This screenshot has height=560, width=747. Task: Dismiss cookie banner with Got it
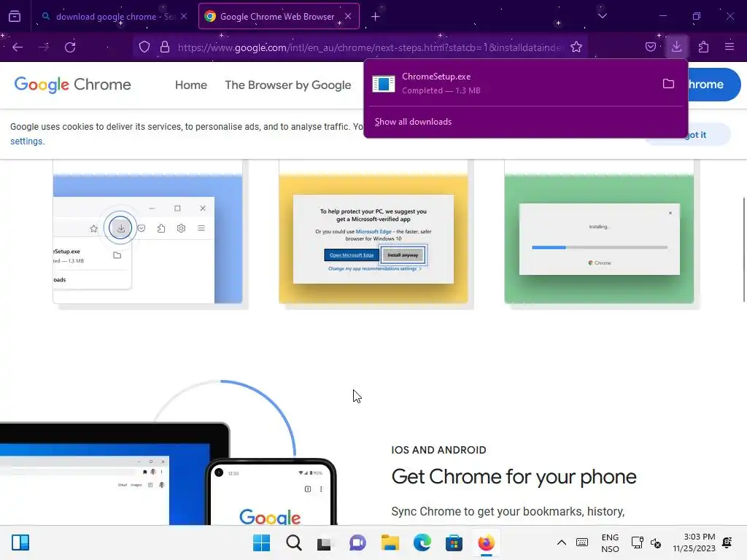pos(697,135)
